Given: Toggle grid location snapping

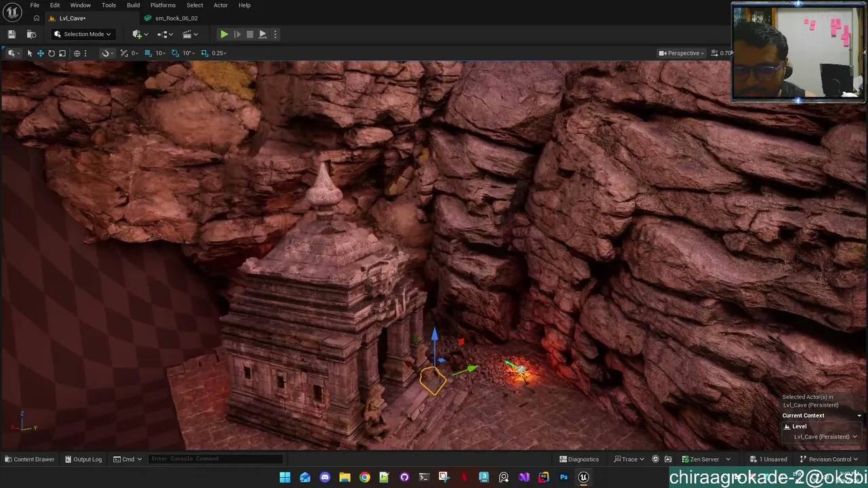Looking at the screenshot, I should pyautogui.click(x=148, y=53).
